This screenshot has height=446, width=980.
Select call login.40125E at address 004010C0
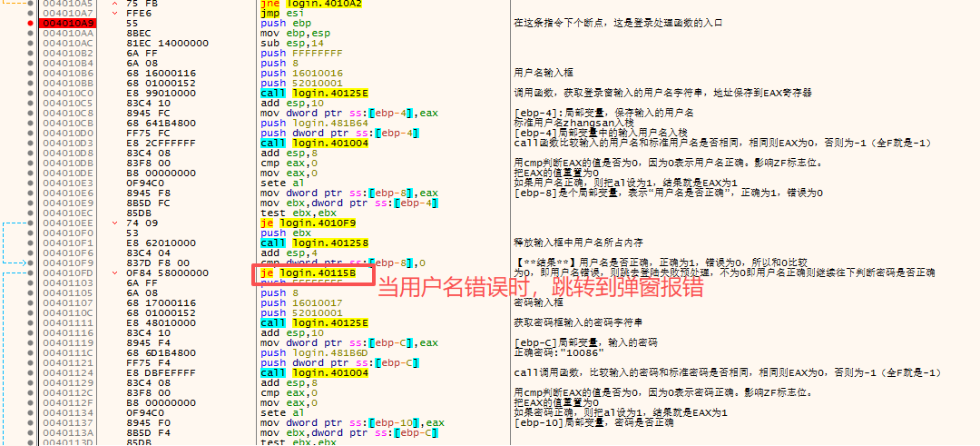coord(314,93)
